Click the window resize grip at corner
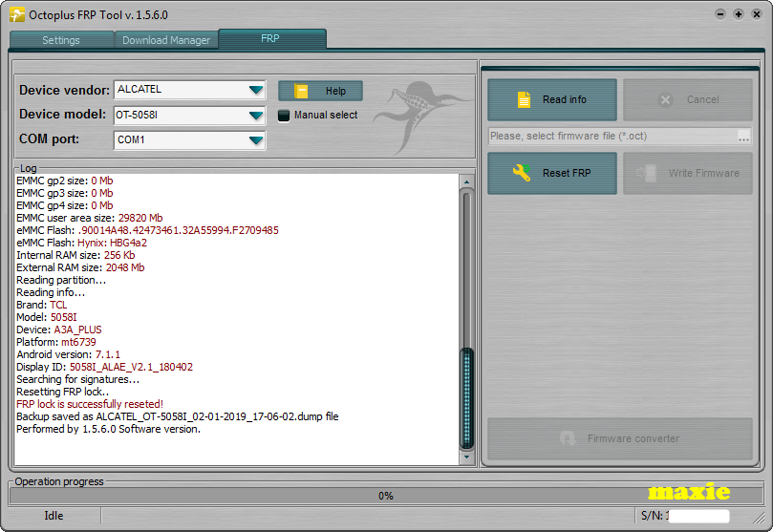 (x=759, y=518)
